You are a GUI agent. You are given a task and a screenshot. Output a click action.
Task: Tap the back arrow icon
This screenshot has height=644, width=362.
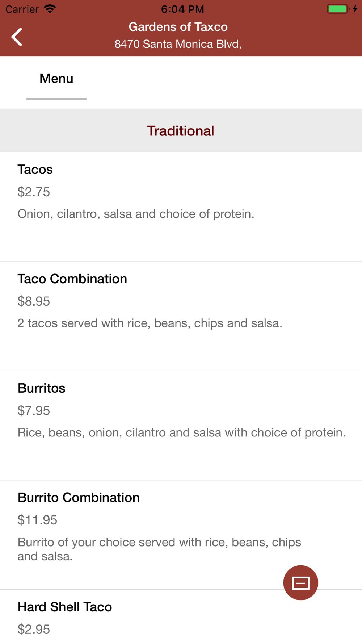[17, 37]
